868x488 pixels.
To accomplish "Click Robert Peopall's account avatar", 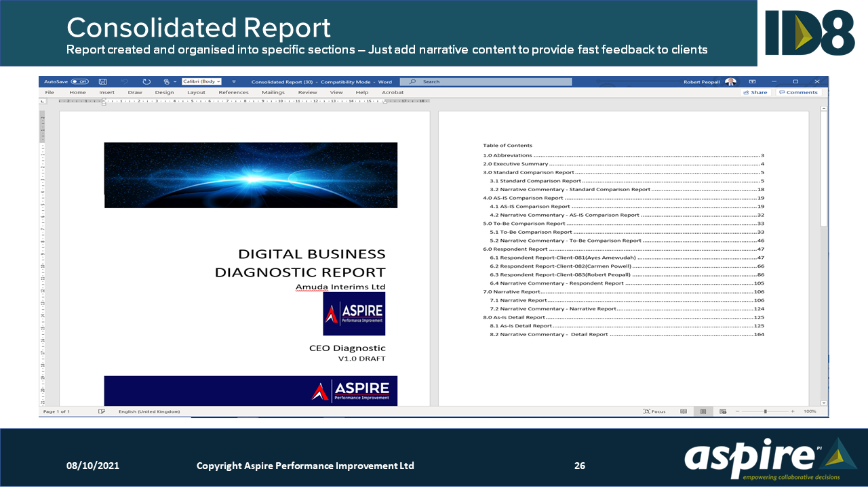I will [730, 81].
